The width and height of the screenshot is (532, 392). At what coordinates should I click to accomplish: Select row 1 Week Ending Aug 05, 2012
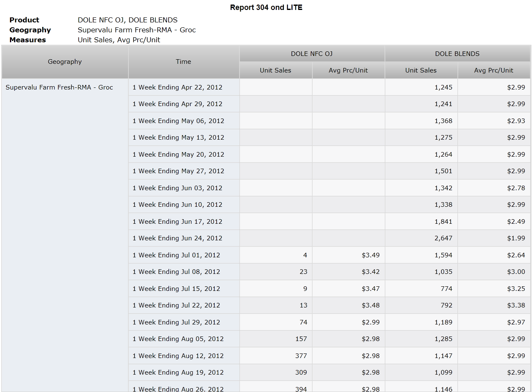[184, 339]
